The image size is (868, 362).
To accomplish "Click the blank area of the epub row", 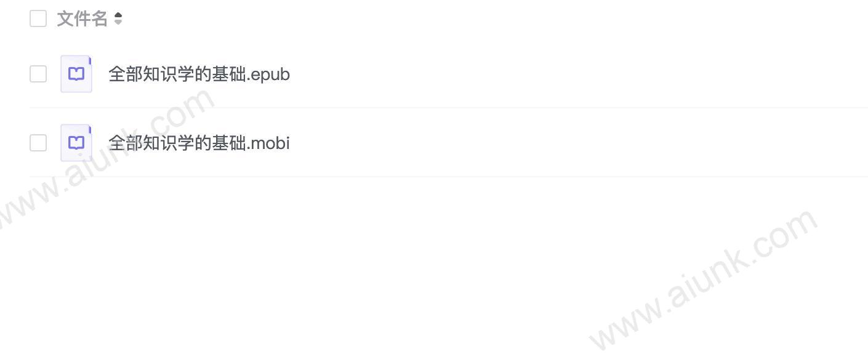I will (x=579, y=74).
